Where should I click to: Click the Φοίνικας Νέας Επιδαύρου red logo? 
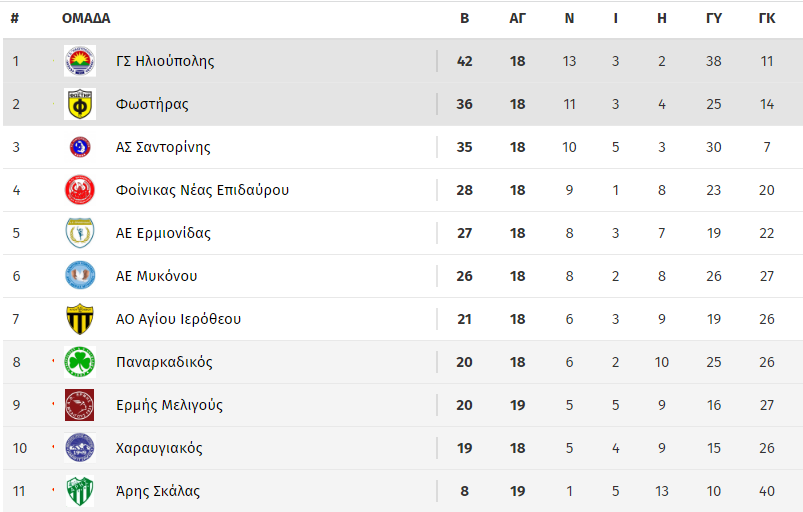pos(80,190)
